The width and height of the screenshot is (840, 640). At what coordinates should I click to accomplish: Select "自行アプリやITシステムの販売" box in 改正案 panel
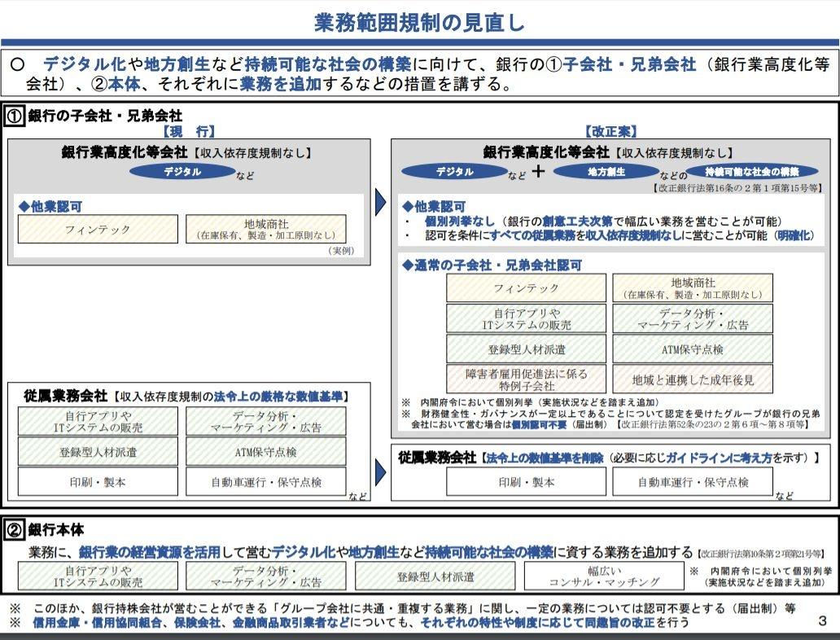tap(526, 319)
